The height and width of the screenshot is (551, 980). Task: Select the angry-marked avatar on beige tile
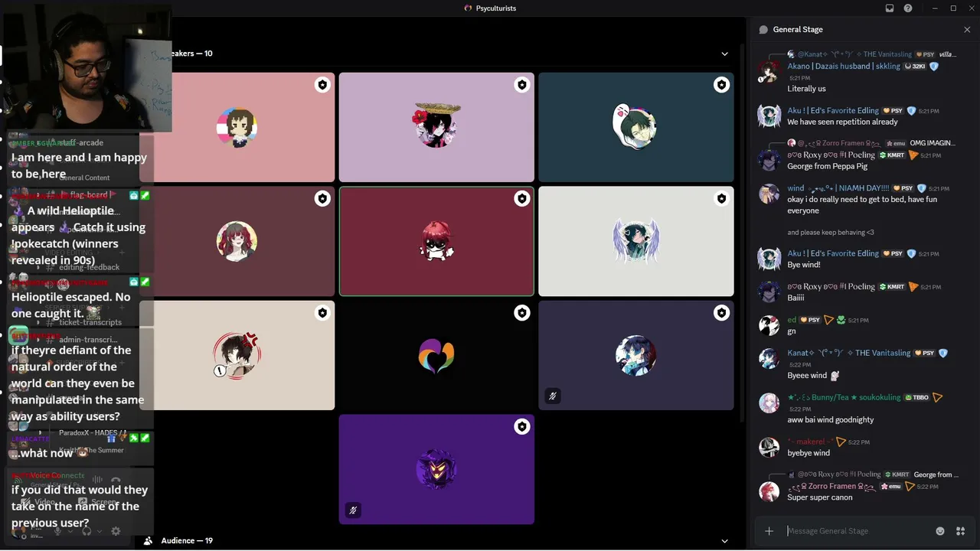pyautogui.click(x=237, y=355)
